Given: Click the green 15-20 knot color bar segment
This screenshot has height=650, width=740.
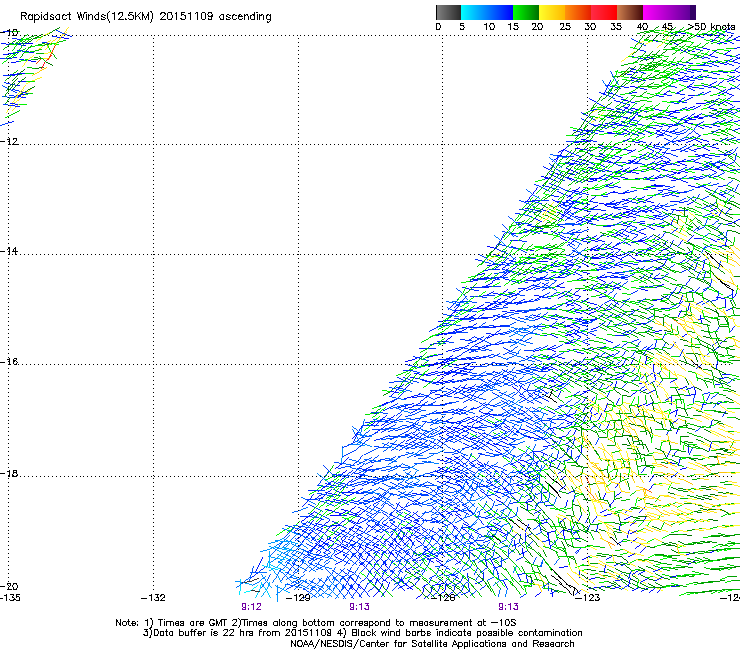Looking at the screenshot, I should pos(526,12).
